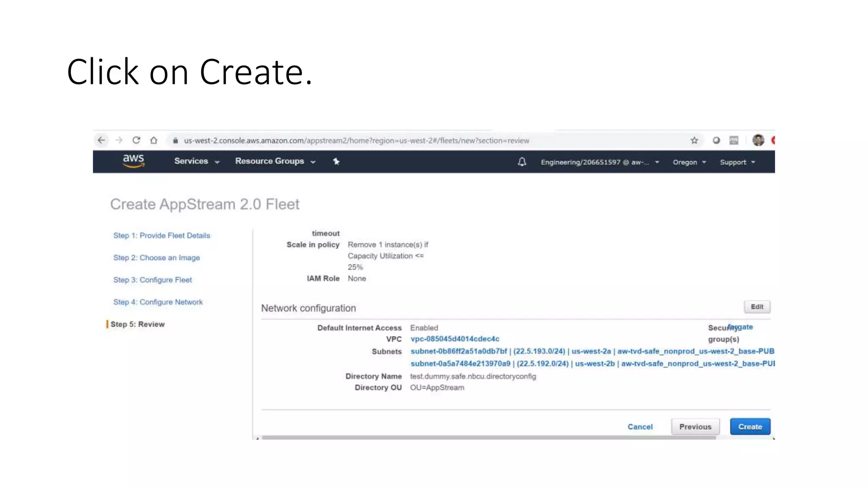This screenshot has width=868, height=488.
Task: Click the Previous button
Action: click(x=695, y=427)
